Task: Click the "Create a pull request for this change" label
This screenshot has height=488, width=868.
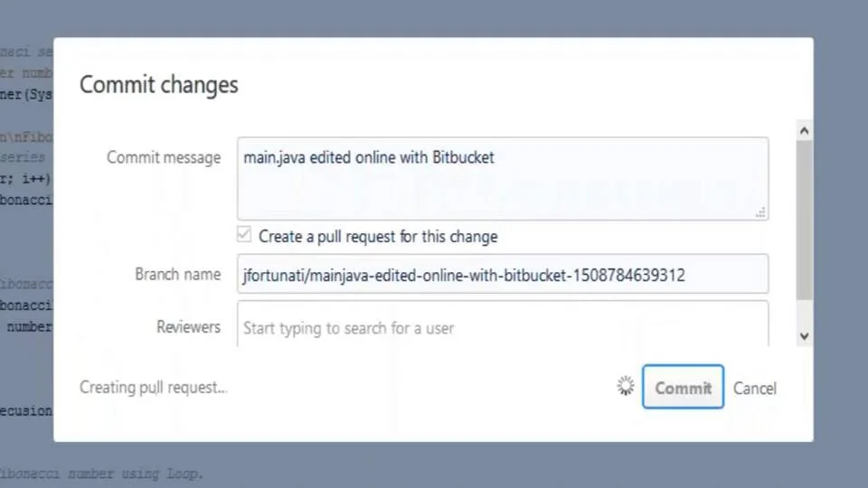Action: click(378, 237)
